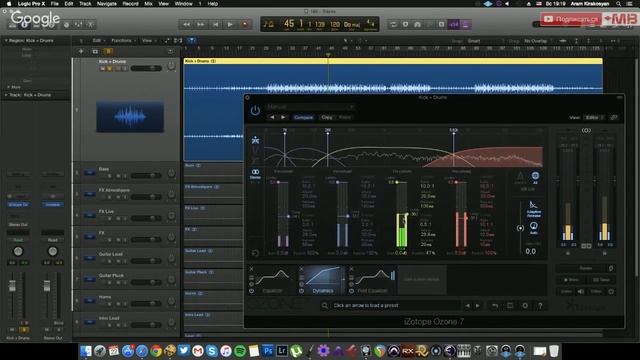Screen dimensions: 640x360
Task: Bypass the Dynamics module power icon
Action: point(301,291)
